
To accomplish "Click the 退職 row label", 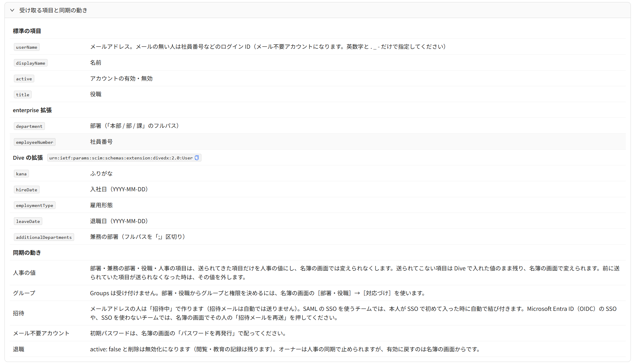I will coord(18,349).
